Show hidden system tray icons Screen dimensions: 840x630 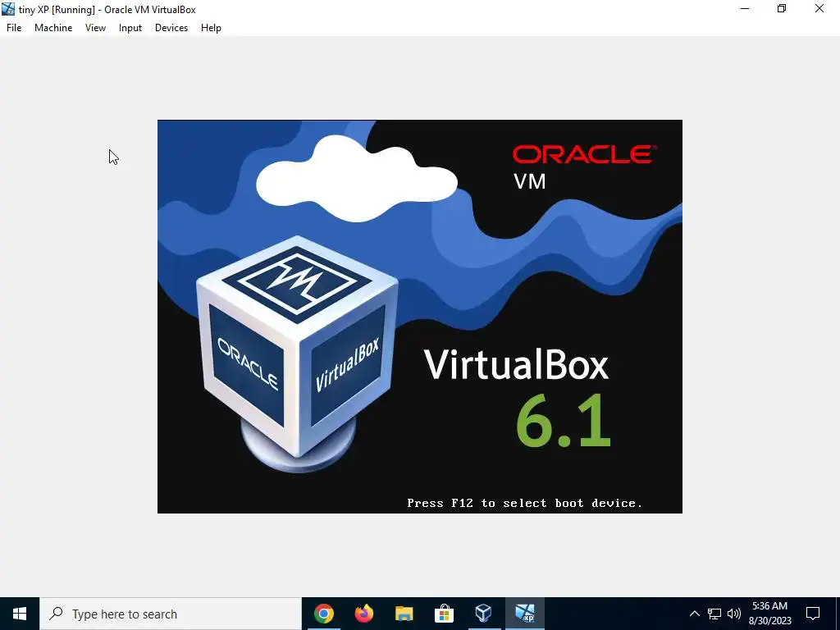point(694,614)
